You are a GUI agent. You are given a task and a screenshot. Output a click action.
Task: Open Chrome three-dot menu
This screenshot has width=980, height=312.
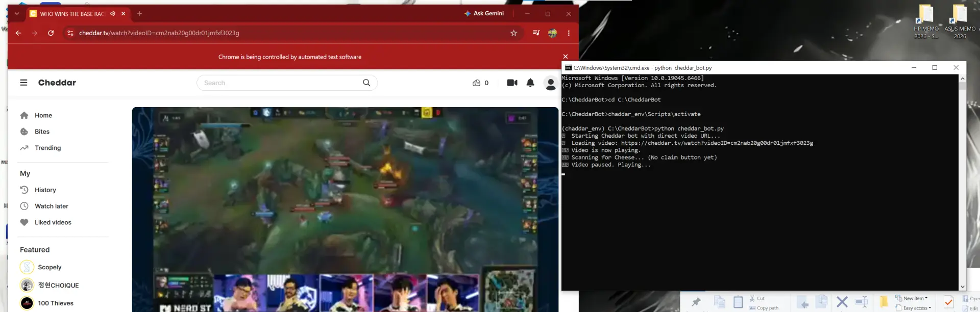(569, 33)
